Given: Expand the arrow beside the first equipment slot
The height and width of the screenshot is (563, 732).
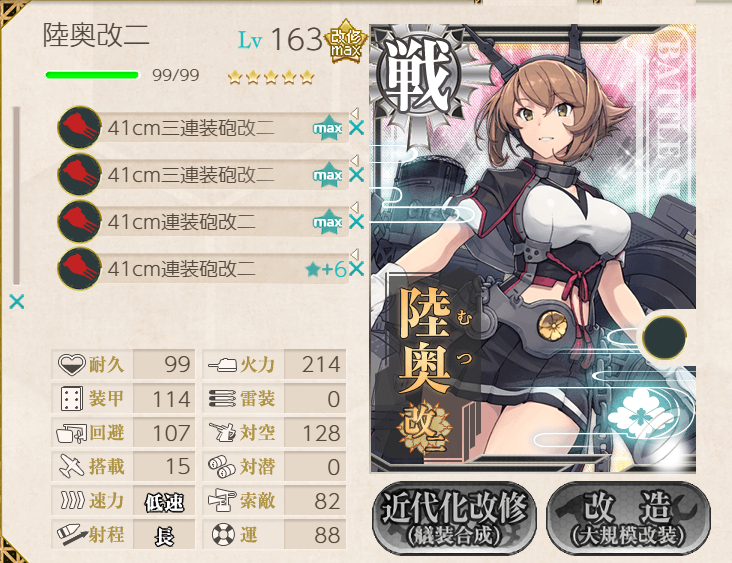Looking at the screenshot, I should point(355,113).
